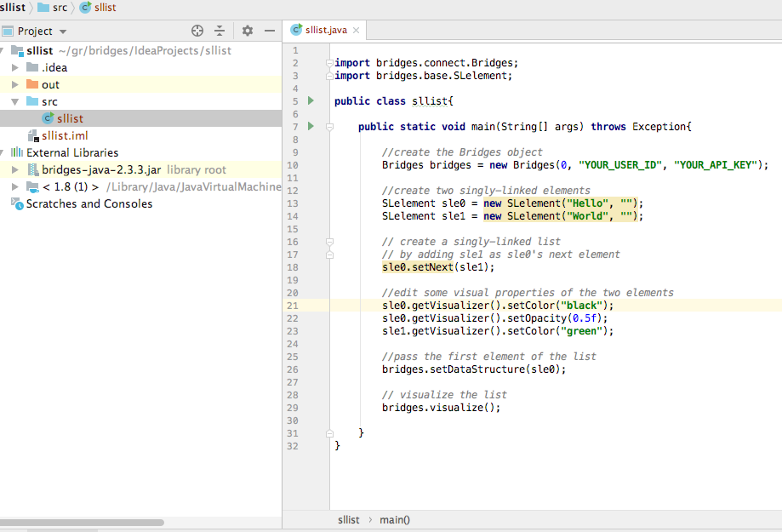This screenshot has width=782, height=532.
Task: Open the Project view dropdown
Action: (63, 31)
